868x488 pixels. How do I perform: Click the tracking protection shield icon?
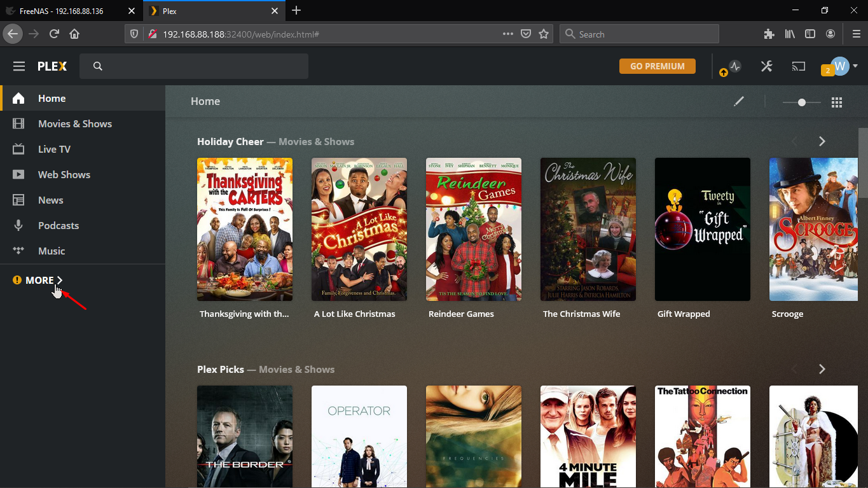(x=134, y=34)
